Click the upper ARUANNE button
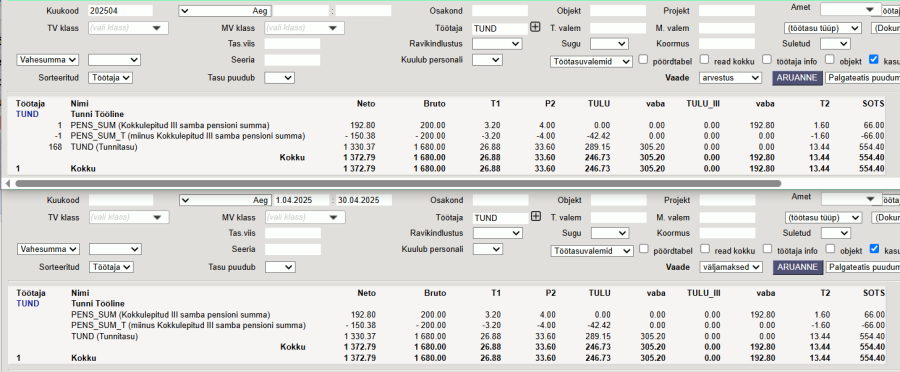The image size is (900, 372). click(797, 78)
